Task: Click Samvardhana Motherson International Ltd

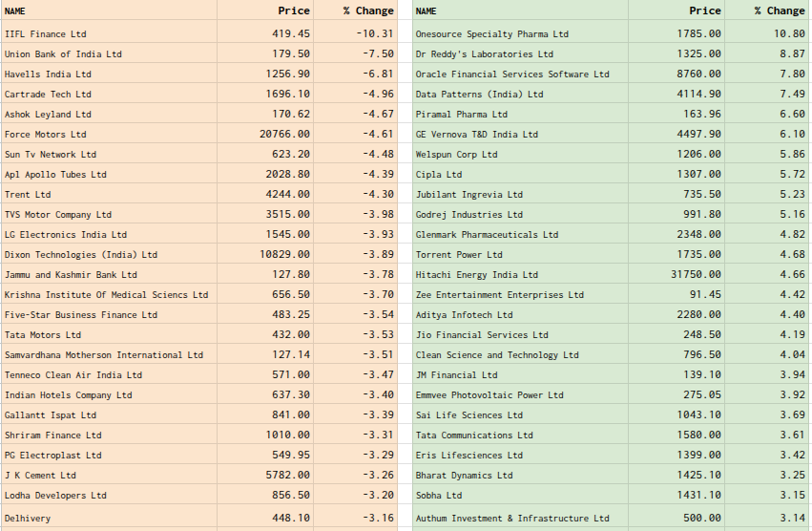Action: (x=104, y=355)
